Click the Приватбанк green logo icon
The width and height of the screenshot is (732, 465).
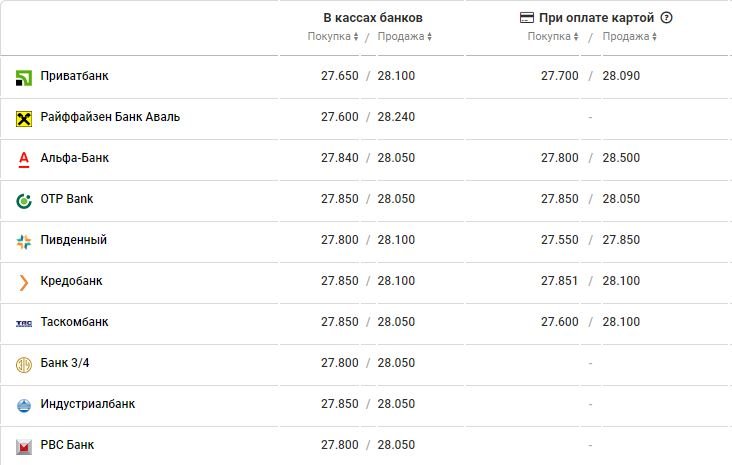(x=24, y=78)
